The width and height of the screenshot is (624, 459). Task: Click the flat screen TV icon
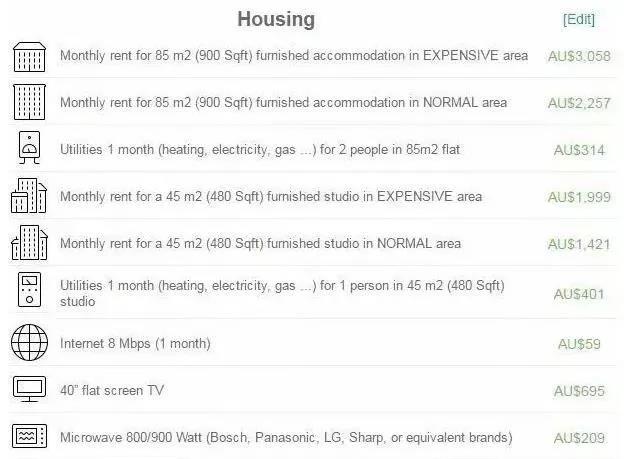click(29, 390)
